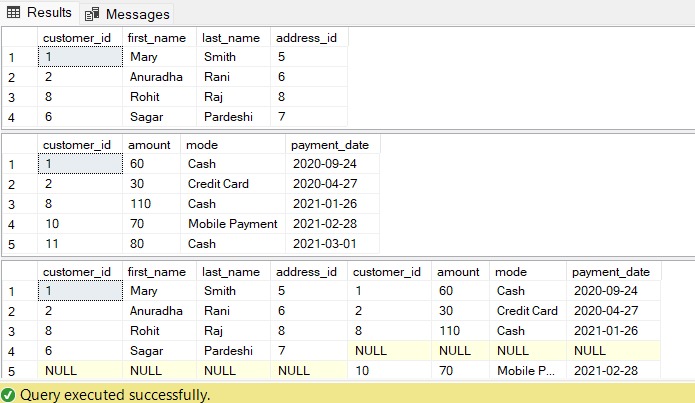Click 'Anuradha' cell in the first table

pos(160,77)
